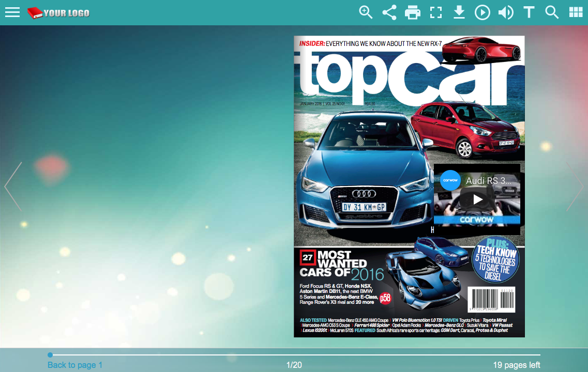Viewport: 588px width, 372px height.
Task: Go to the previous page arrow
Action: (x=13, y=187)
